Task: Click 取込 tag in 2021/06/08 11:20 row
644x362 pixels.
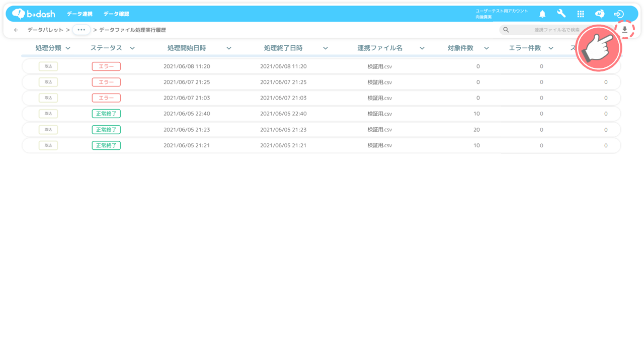Action: click(x=48, y=66)
